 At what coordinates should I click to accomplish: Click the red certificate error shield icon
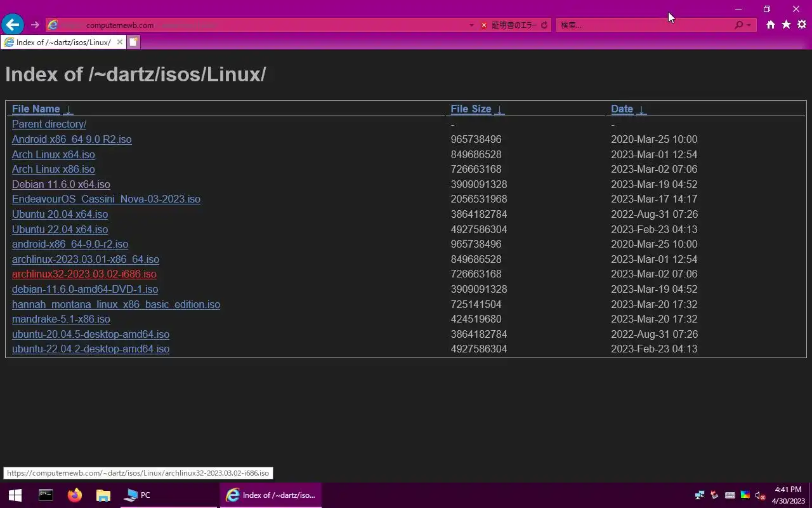click(484, 25)
